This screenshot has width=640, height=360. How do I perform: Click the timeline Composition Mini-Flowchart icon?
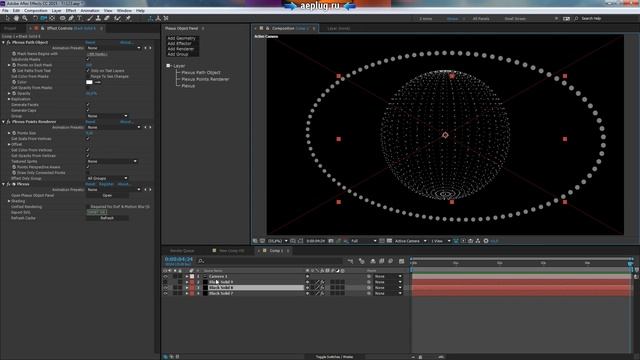[350, 261]
